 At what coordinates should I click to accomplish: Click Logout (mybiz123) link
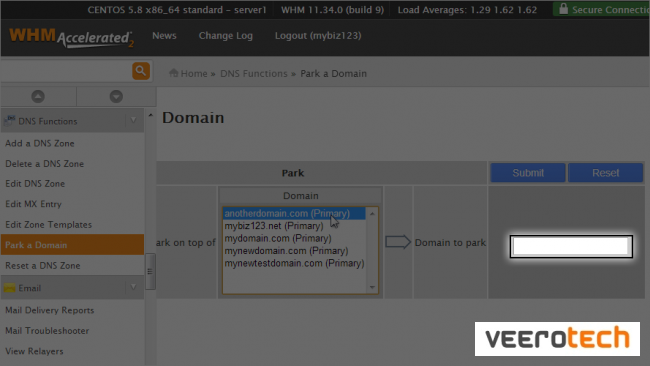pyautogui.click(x=318, y=36)
